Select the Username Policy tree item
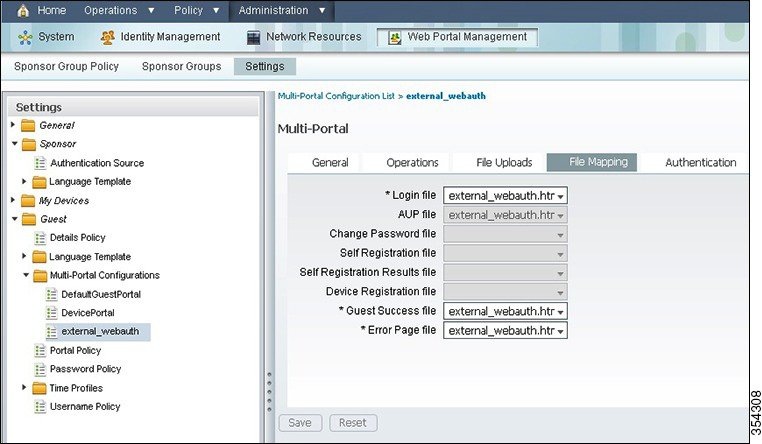The width and height of the screenshot is (762, 444). point(85,407)
